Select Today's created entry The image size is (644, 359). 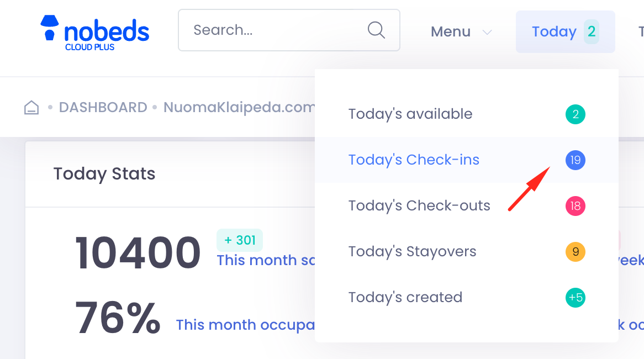[x=405, y=297]
